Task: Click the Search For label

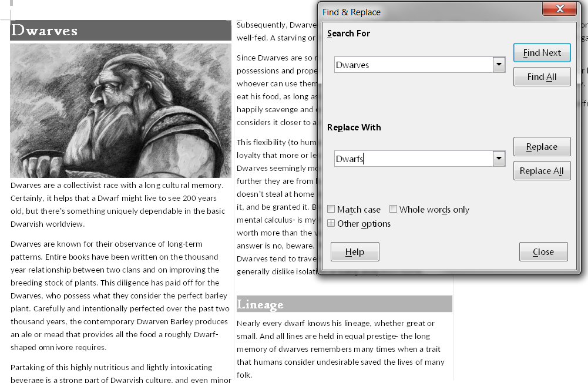Action: (x=349, y=33)
